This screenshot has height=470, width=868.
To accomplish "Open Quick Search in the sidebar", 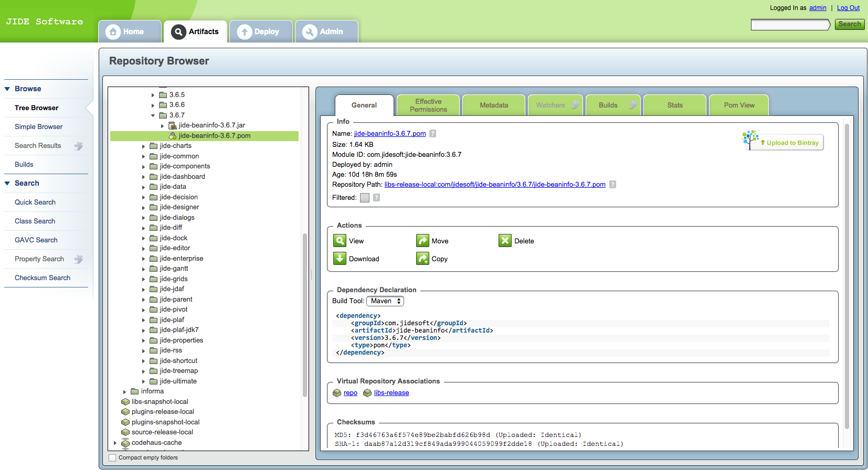I will coord(35,202).
